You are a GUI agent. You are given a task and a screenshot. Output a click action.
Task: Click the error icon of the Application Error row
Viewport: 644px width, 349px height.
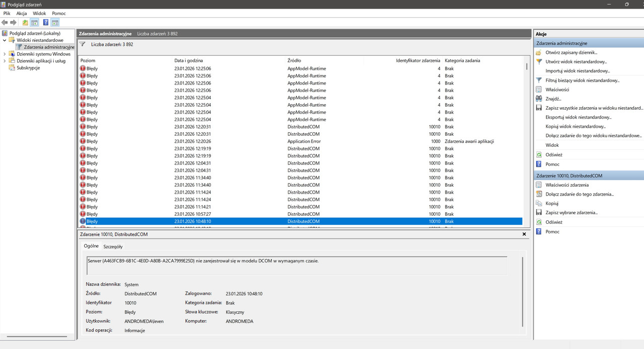coord(83,141)
